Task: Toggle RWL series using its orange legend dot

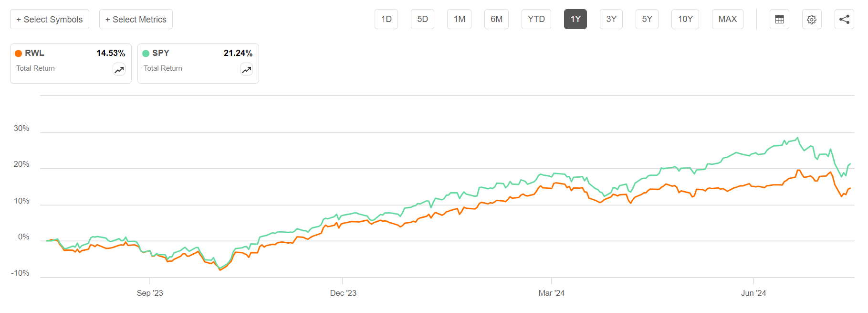Action: (x=18, y=53)
